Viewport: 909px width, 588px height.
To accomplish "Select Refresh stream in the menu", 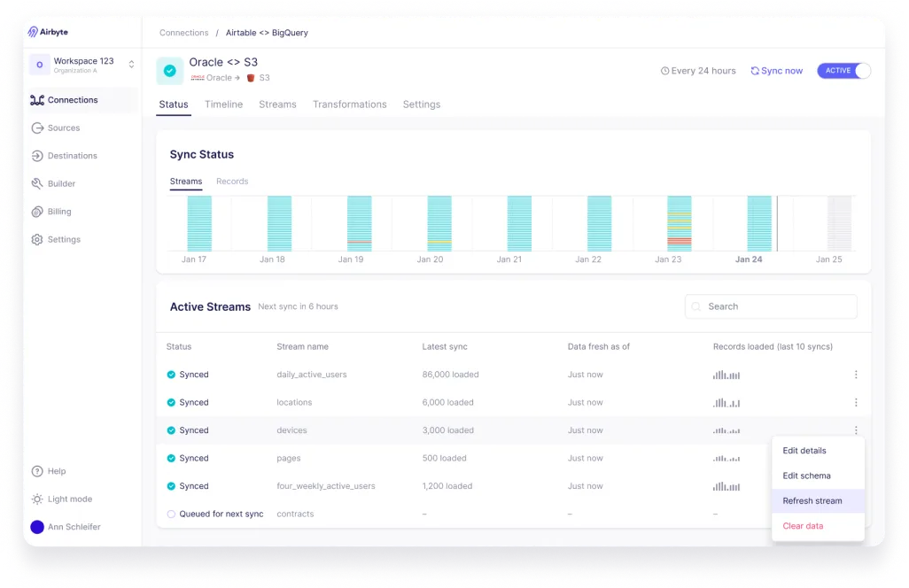I will pos(818,500).
